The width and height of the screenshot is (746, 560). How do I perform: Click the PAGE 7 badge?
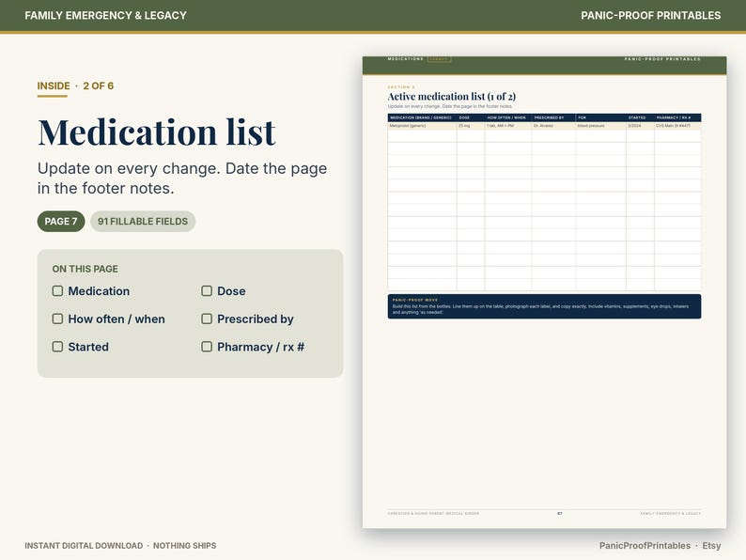tap(61, 221)
